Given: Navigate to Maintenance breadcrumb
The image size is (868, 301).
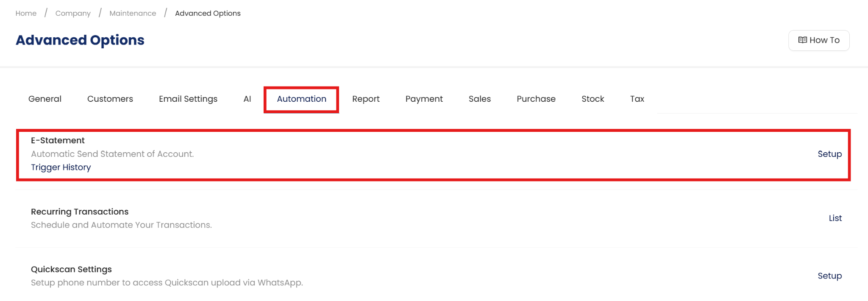Looking at the screenshot, I should [133, 13].
